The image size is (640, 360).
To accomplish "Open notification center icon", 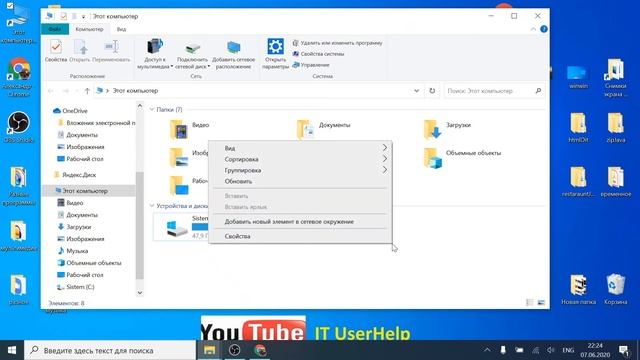I will tap(624, 350).
